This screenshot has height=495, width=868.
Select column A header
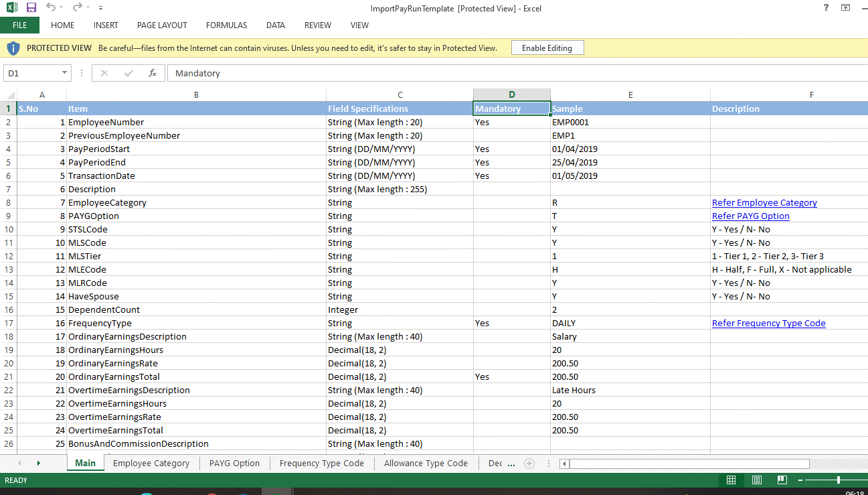42,95
